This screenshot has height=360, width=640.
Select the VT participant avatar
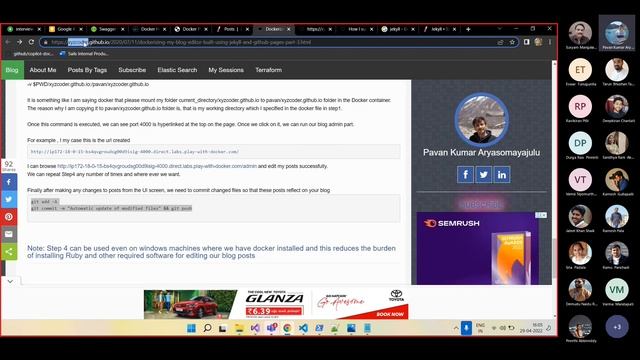(x=580, y=180)
